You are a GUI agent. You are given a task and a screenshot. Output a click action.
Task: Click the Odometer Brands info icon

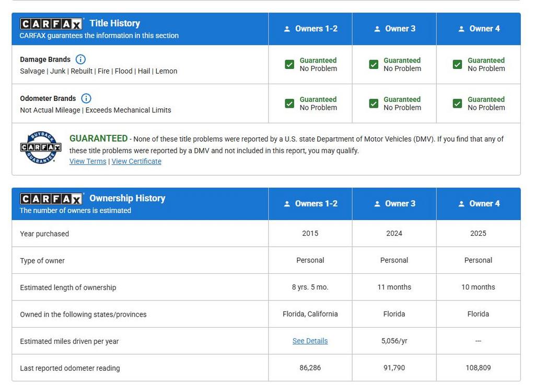pyautogui.click(x=86, y=98)
